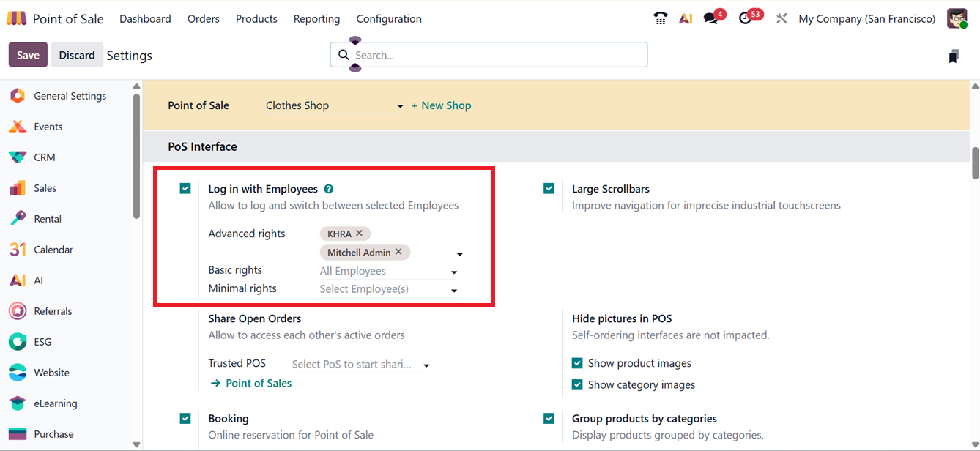Viewport: 980px width, 451px height.
Task: Uncheck Show product images
Action: tap(577, 363)
